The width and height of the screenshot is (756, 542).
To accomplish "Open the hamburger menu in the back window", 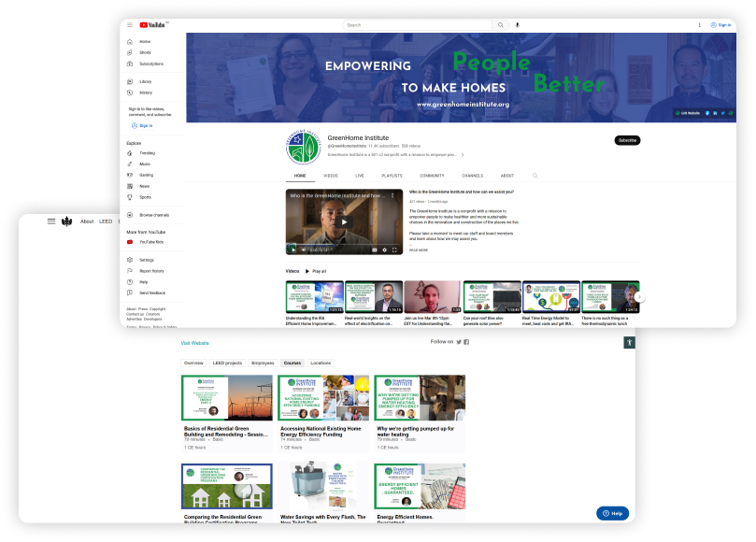I will 51,221.
